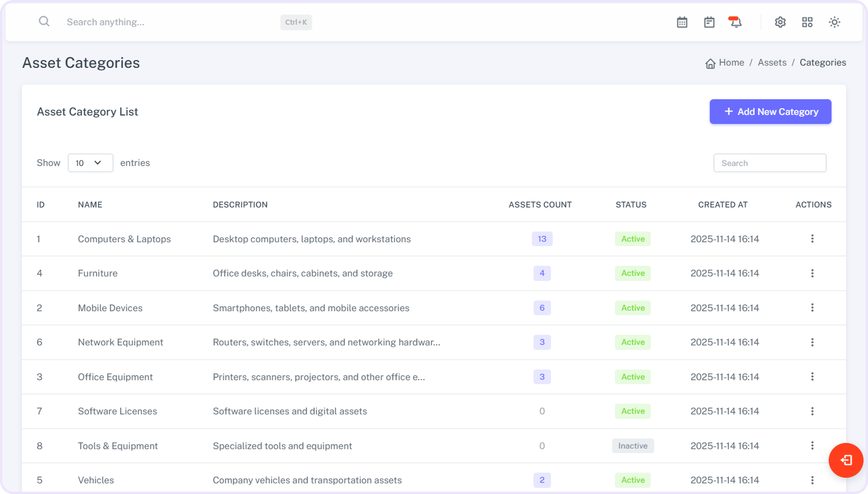868x494 pixels.
Task: Open the apps grid icon
Action: coord(807,22)
